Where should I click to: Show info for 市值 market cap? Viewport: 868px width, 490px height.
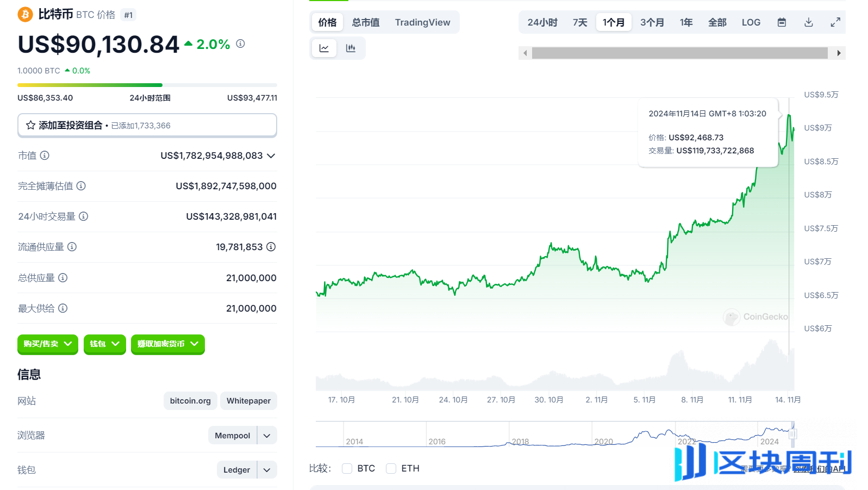coord(45,156)
